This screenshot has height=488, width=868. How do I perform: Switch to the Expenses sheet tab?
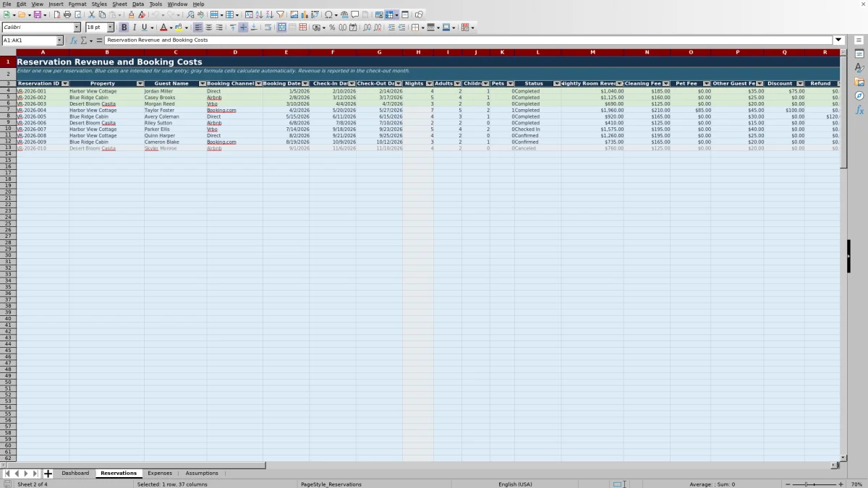tap(160, 473)
